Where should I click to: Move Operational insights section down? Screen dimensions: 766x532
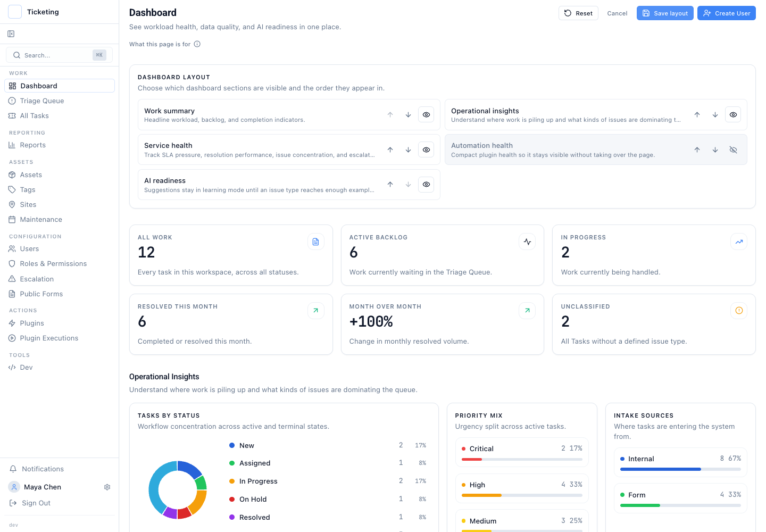[715, 115]
